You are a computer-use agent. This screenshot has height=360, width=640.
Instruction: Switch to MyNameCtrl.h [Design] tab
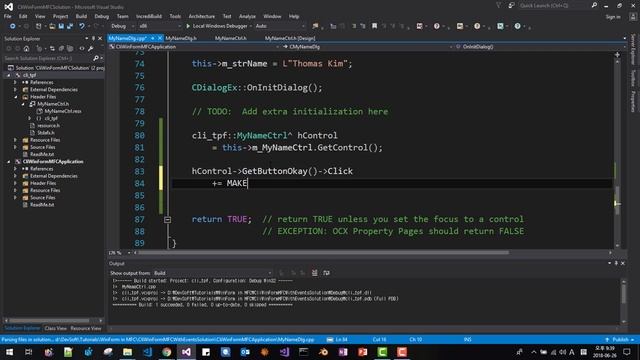point(290,38)
